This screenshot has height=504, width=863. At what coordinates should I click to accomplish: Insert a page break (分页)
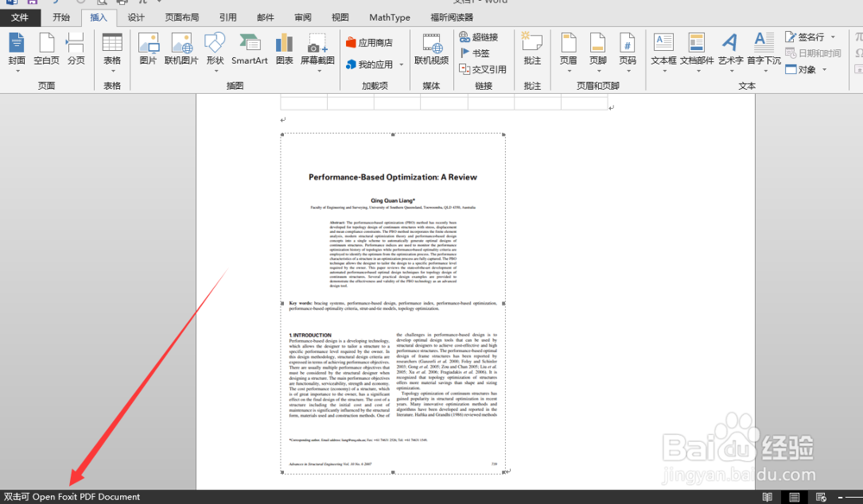point(76,48)
